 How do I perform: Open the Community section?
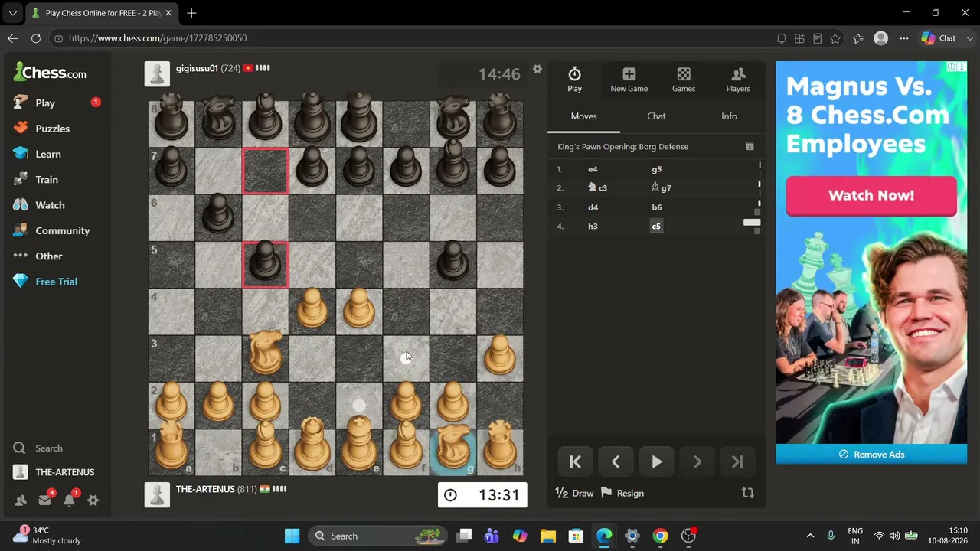tap(62, 230)
